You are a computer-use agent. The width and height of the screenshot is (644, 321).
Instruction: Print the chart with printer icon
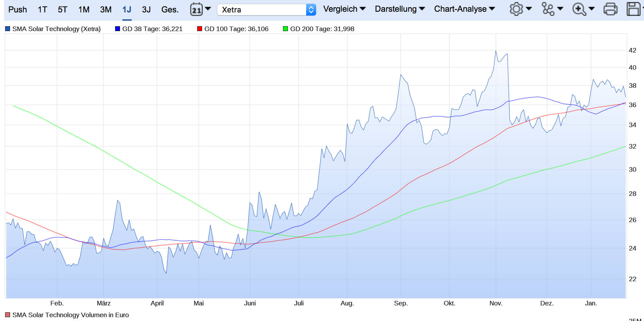[610, 9]
